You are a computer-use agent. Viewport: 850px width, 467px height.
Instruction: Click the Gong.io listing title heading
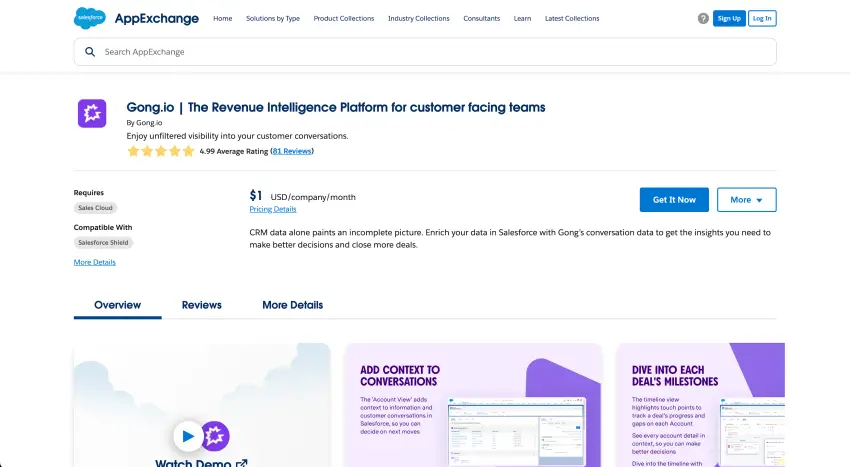[x=336, y=107]
